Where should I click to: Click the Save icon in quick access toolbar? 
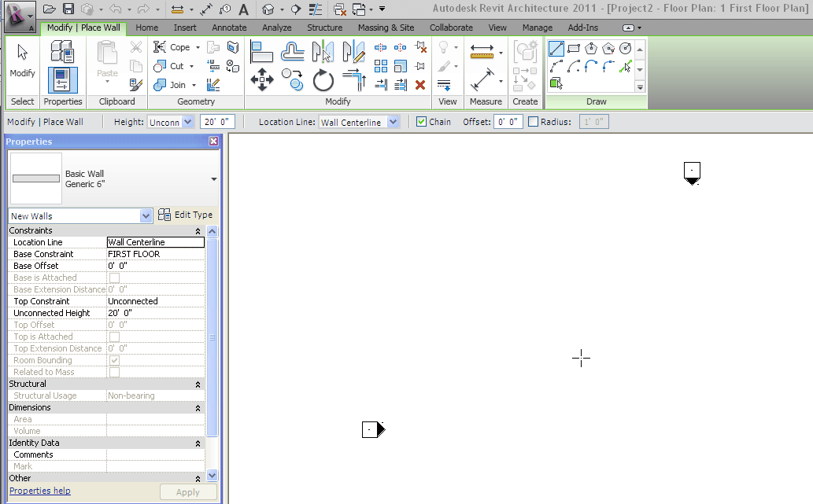point(68,9)
